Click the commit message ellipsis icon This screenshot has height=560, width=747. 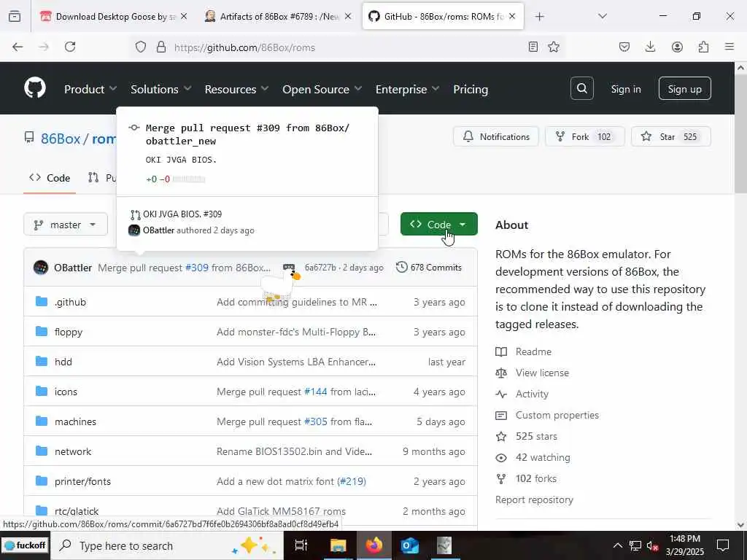coord(289,267)
